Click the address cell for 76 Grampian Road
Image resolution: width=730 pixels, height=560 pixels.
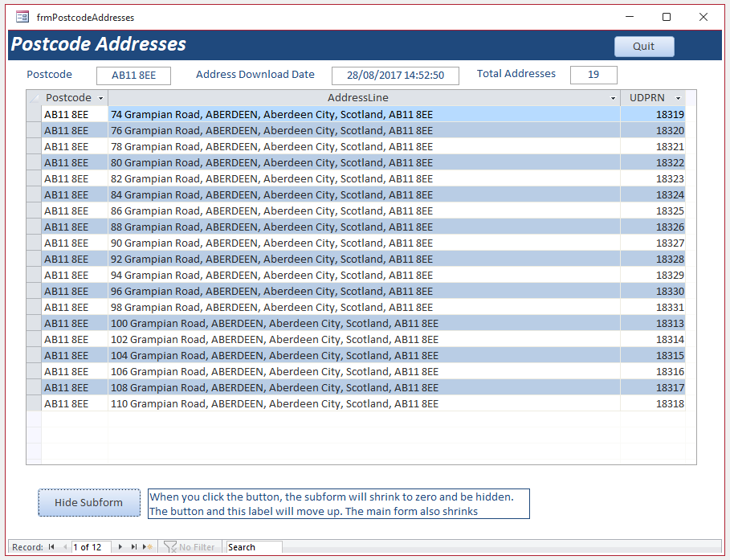(x=364, y=130)
